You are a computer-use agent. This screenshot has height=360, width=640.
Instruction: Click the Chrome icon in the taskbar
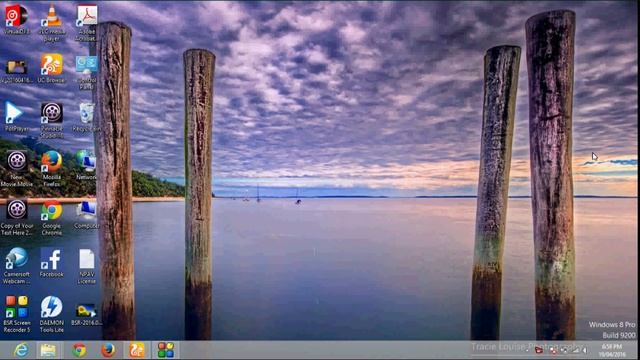point(79,350)
